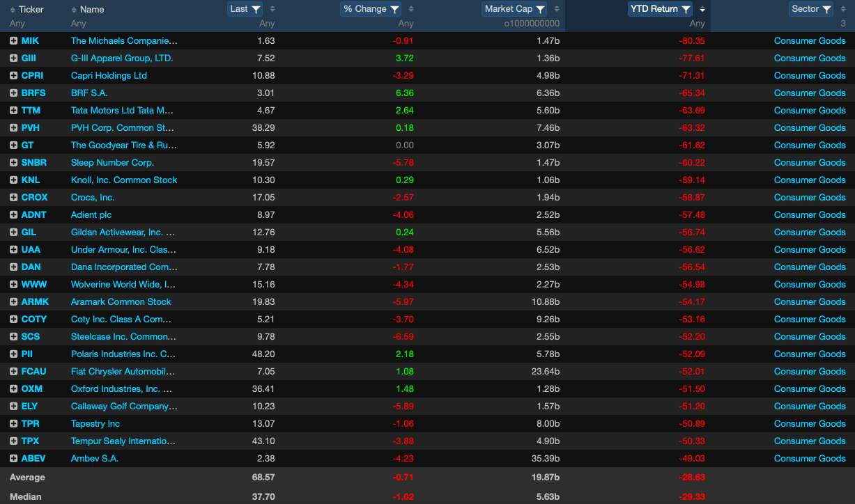Screen dimensions: 855x504
Task: Sort by Ticker using its sort arrows
Action: (13, 9)
